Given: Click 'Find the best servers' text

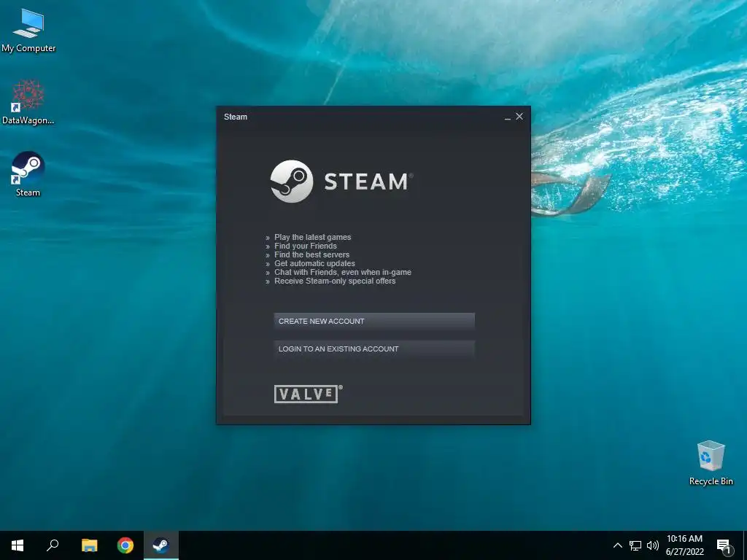Looking at the screenshot, I should [311, 254].
